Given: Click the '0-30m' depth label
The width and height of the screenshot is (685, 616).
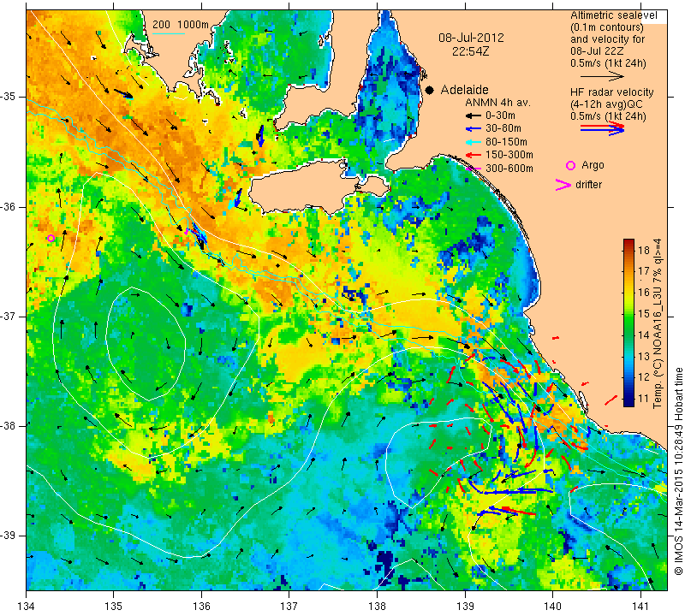Looking at the screenshot, I should [x=500, y=115].
